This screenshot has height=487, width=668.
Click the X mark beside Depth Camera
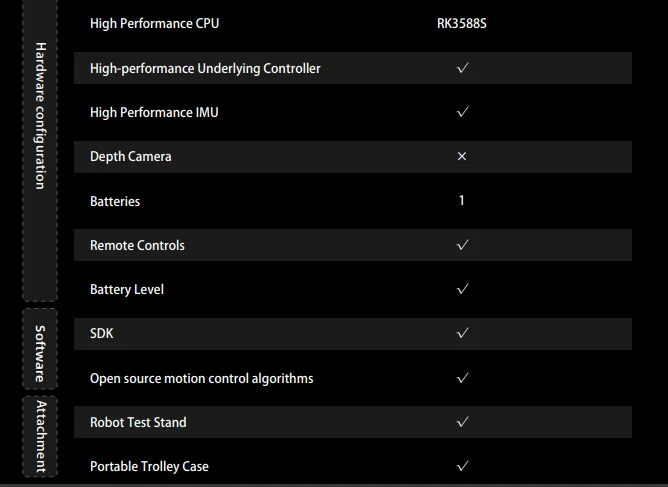(x=462, y=156)
